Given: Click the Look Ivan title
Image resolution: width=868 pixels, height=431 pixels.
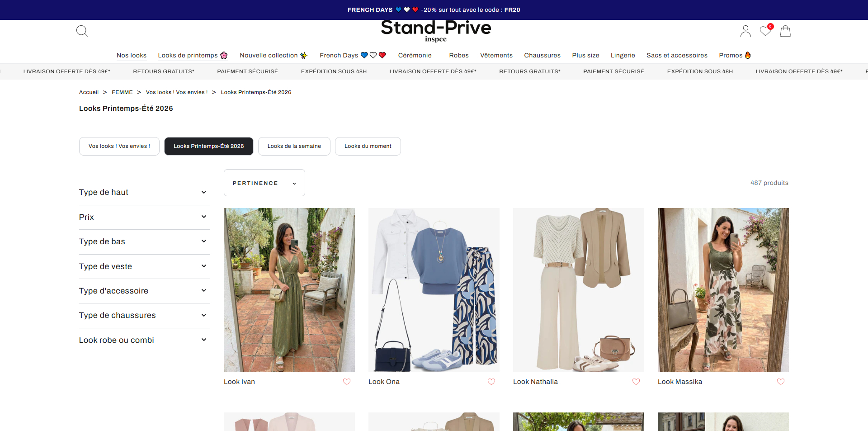Looking at the screenshot, I should coord(240,382).
